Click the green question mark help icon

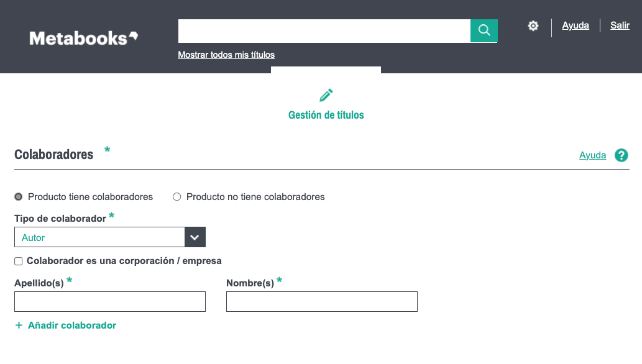pos(621,155)
